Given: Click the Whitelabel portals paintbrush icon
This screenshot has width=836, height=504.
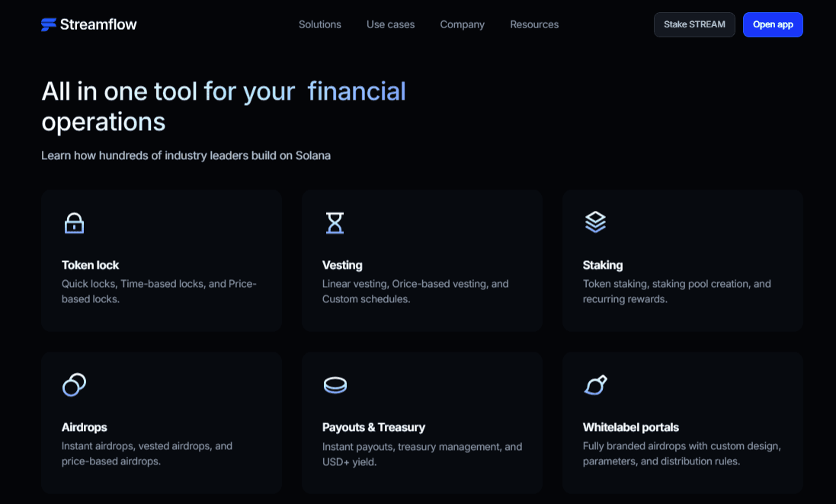Looking at the screenshot, I should point(595,384).
